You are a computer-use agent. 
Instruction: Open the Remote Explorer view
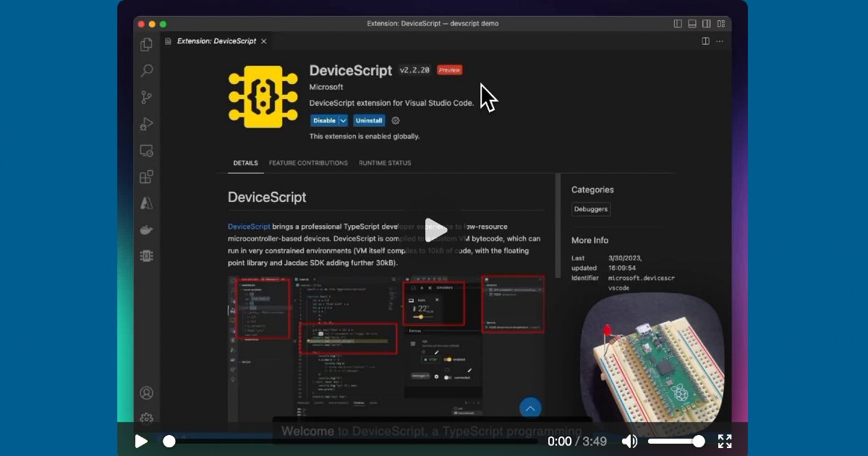[147, 151]
